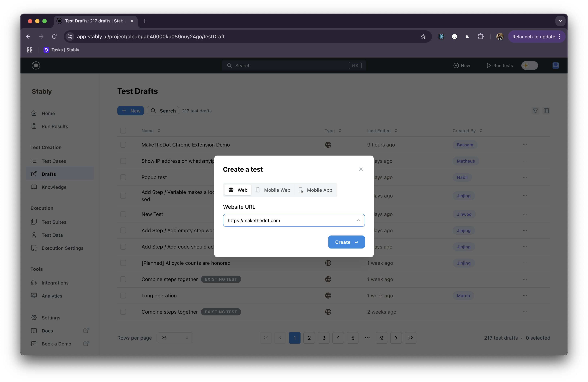Open the Chrome three-dot menu beside Relaunch
The width and height of the screenshot is (588, 382).
[560, 37]
